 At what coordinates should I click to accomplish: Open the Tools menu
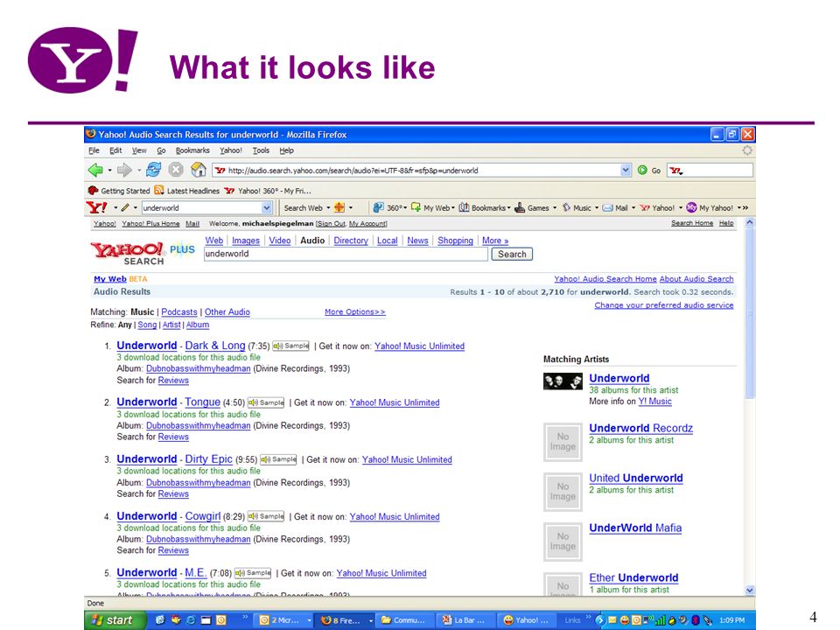(261, 150)
